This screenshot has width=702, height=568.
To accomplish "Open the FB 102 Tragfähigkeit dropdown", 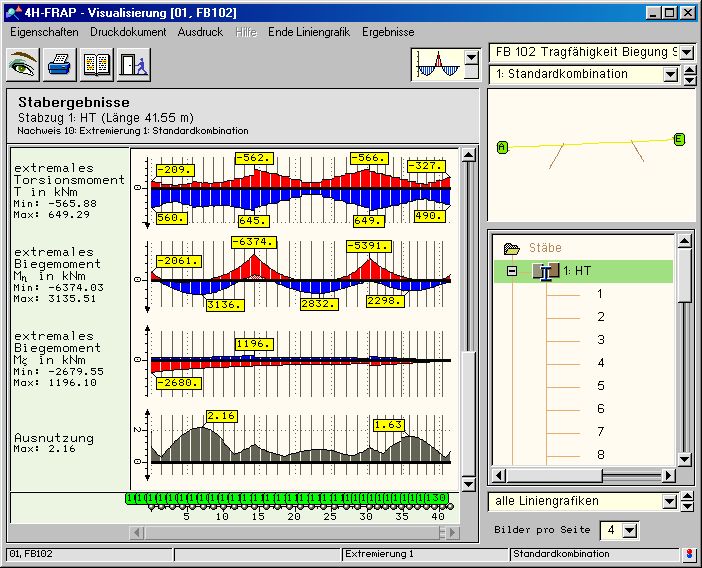I will (686, 52).
